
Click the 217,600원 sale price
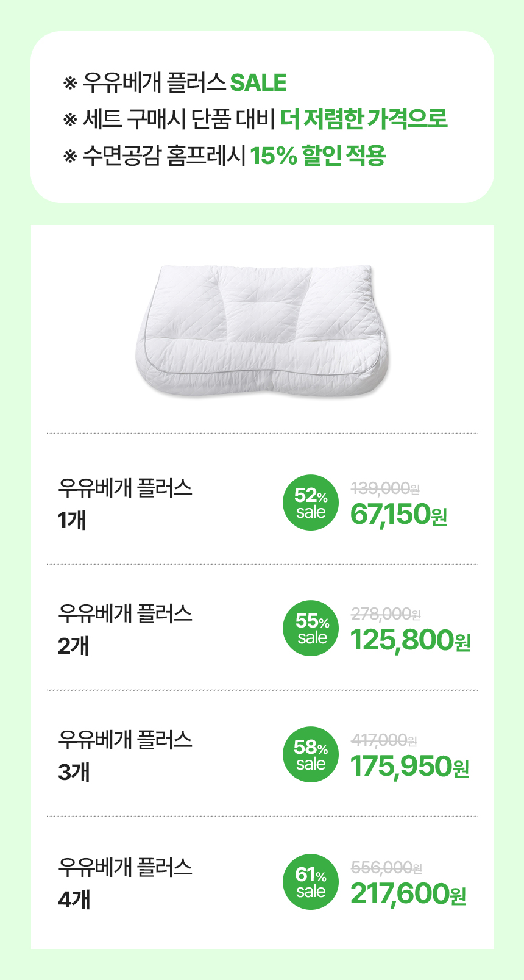[408, 894]
